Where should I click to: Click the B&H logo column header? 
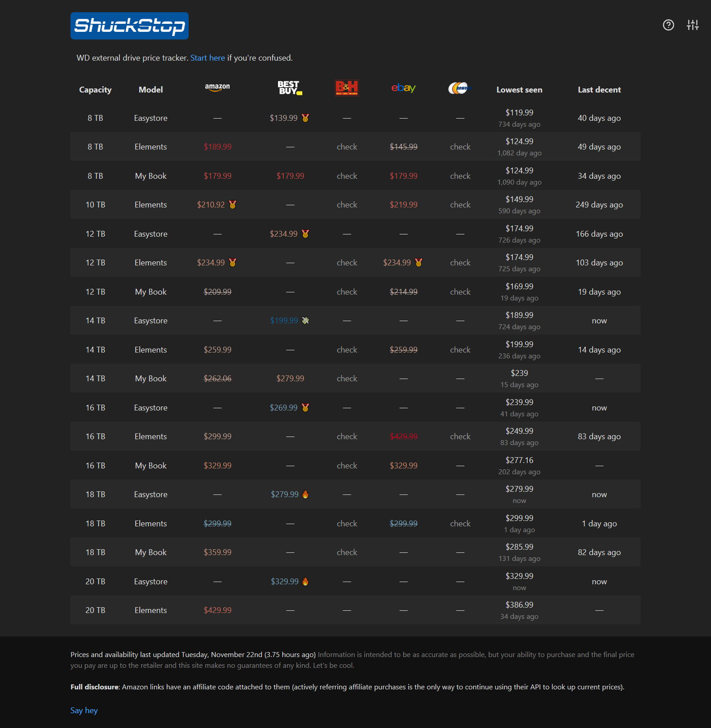[347, 88]
